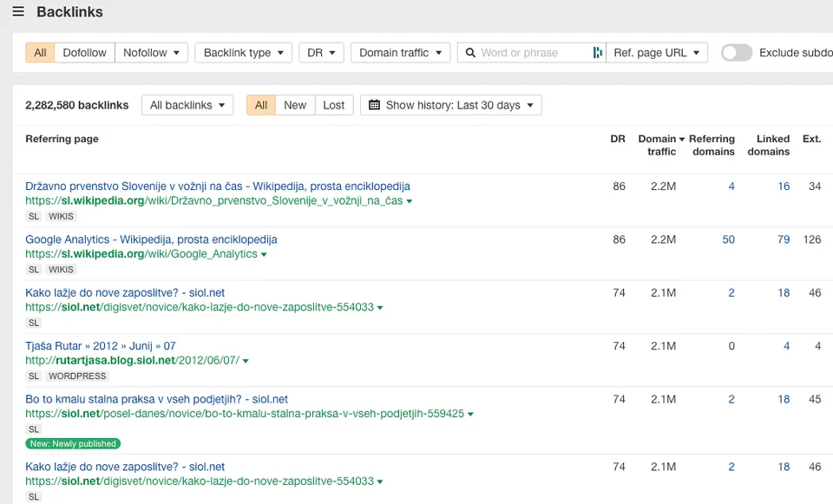
Task: Sort by Referring domains column
Action: 712,145
